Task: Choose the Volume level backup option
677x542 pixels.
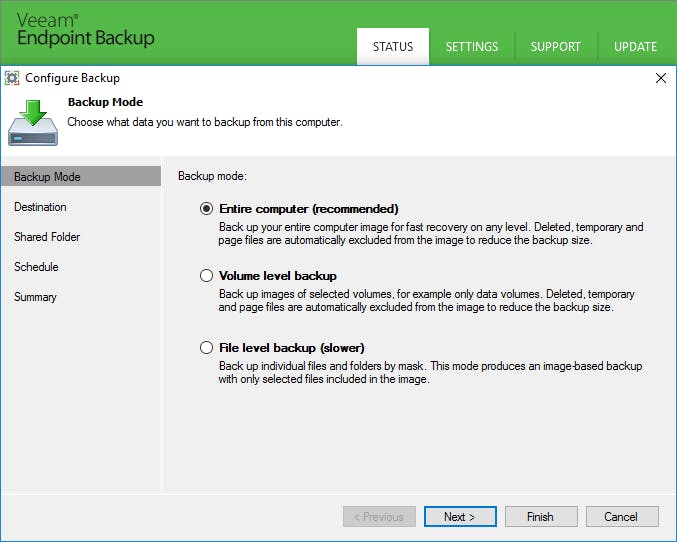Action: coord(207,275)
